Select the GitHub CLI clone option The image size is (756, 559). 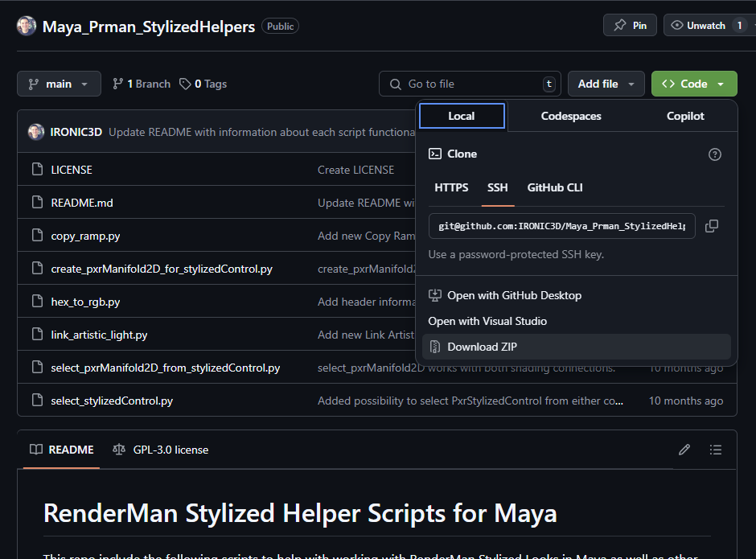pos(555,187)
